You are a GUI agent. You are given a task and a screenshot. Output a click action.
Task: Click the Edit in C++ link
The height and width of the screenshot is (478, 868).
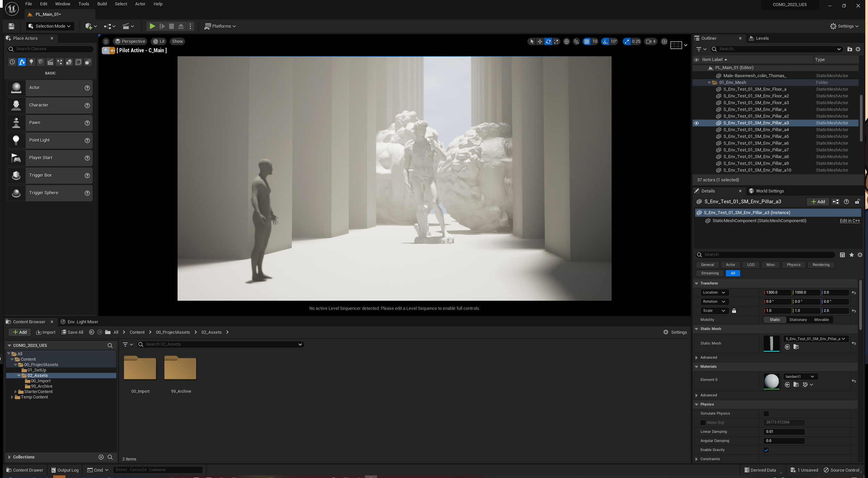click(849, 221)
